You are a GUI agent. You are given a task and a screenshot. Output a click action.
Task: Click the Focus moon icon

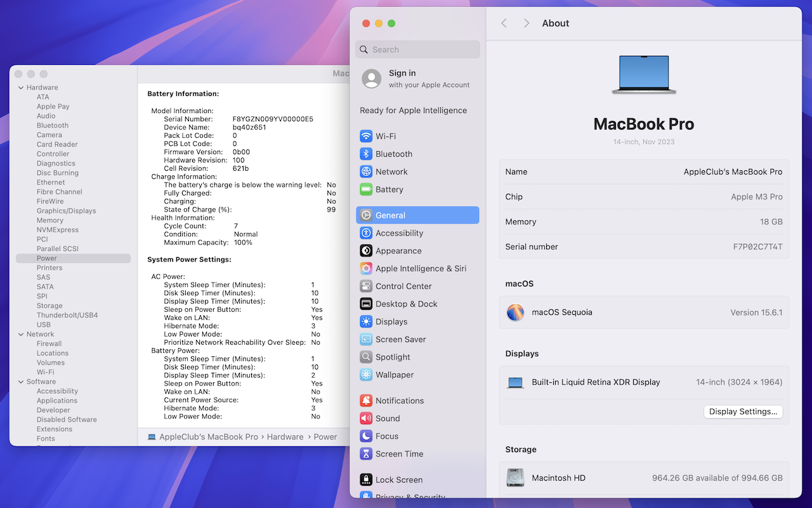(x=366, y=436)
